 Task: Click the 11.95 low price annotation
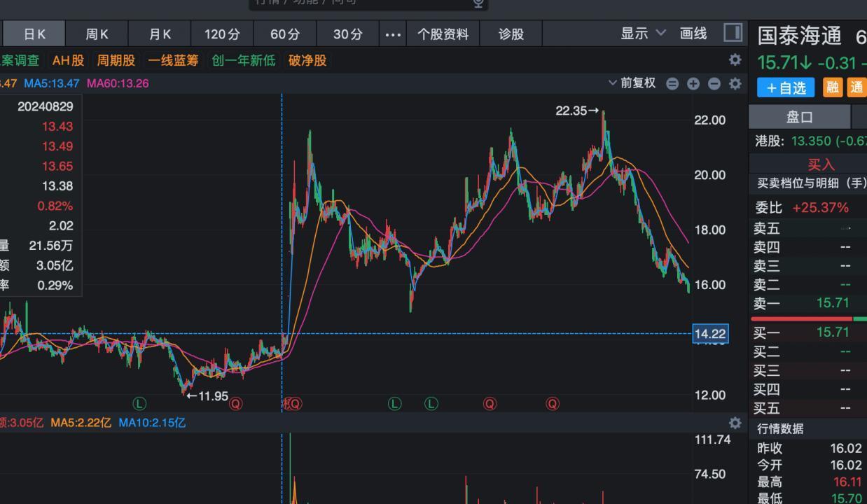point(207,396)
